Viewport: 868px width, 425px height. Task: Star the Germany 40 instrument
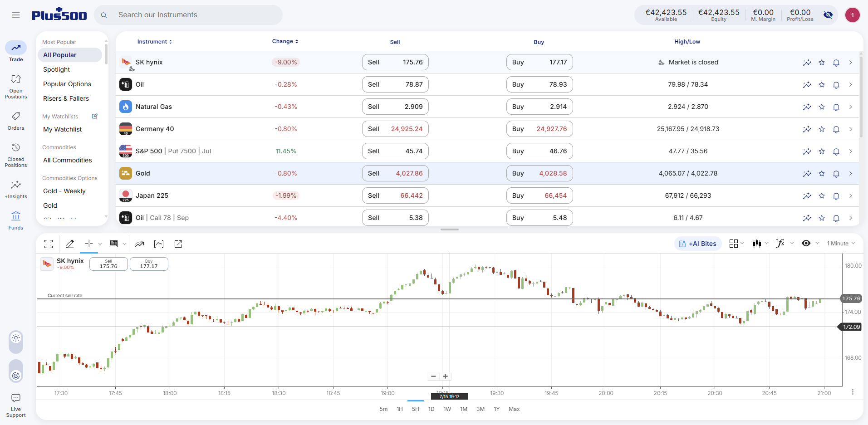tap(822, 129)
